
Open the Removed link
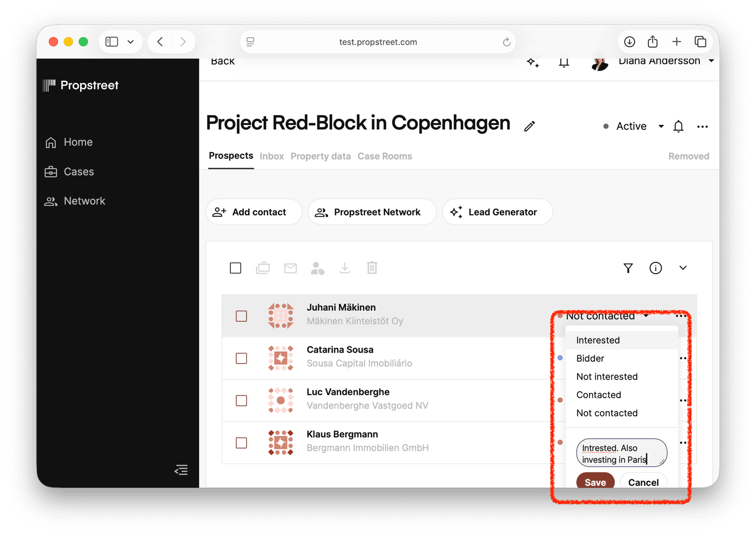(689, 156)
